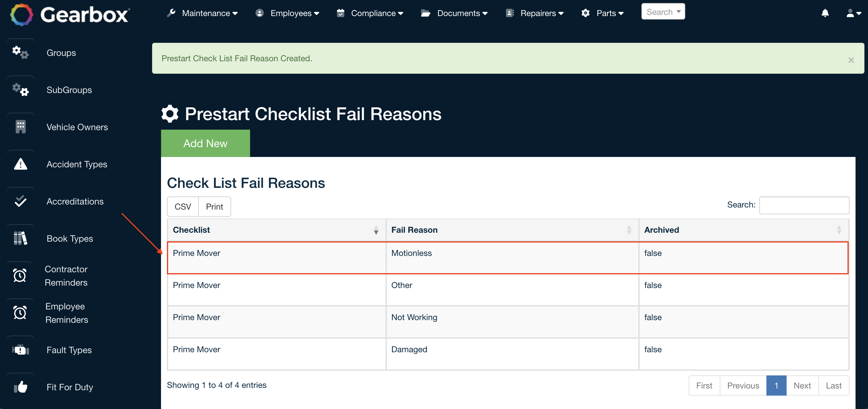Dismiss the success alert banner
The width and height of the screenshot is (868, 409).
click(x=851, y=60)
